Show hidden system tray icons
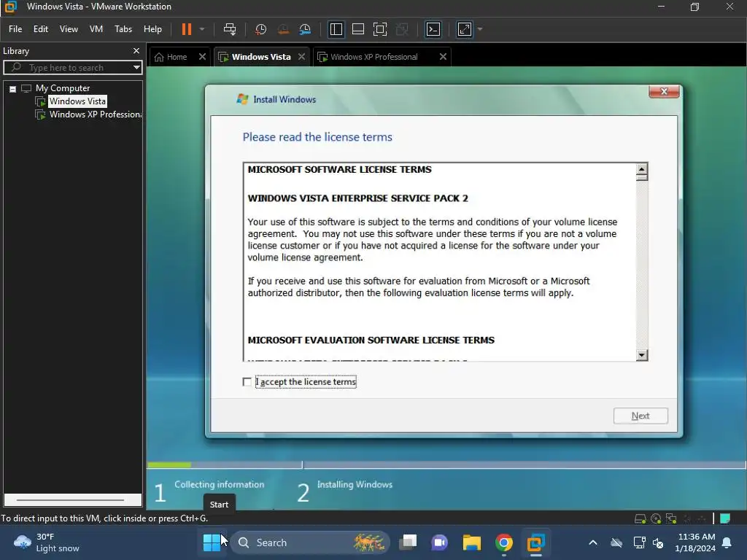The image size is (747, 560). coord(593,542)
